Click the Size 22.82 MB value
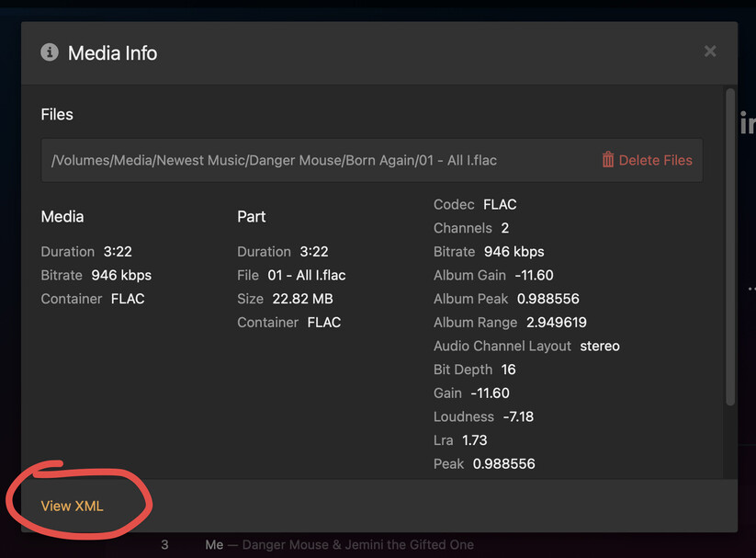Viewport: 756px width, 558px height. click(302, 299)
